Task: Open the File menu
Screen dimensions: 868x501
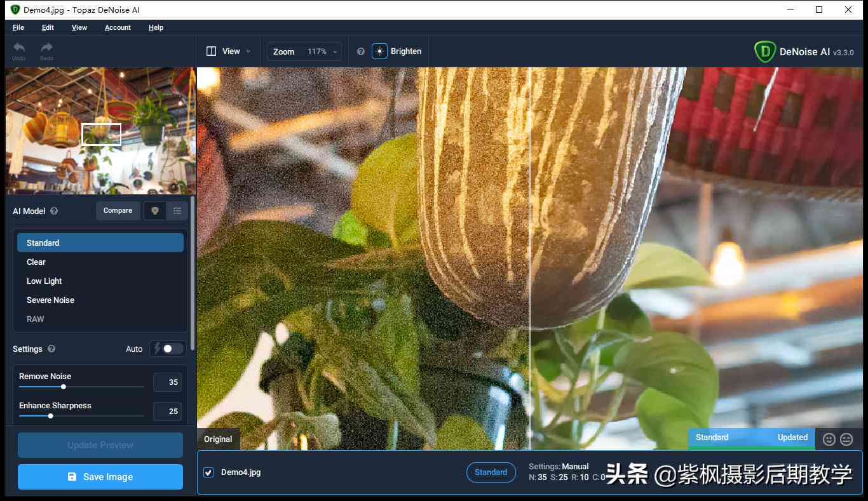Action: pos(18,27)
